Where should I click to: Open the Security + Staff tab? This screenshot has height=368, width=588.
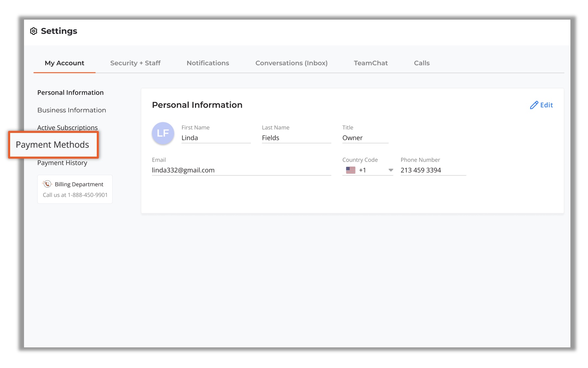point(135,63)
